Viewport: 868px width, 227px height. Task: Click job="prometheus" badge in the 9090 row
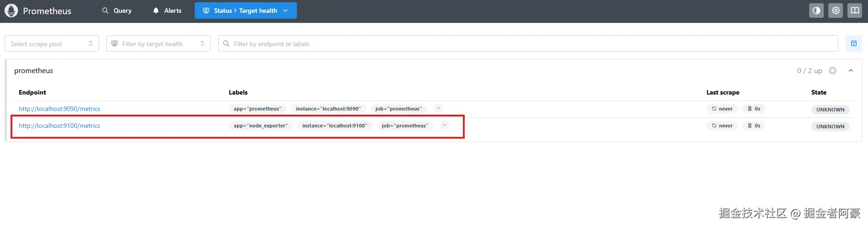398,109
